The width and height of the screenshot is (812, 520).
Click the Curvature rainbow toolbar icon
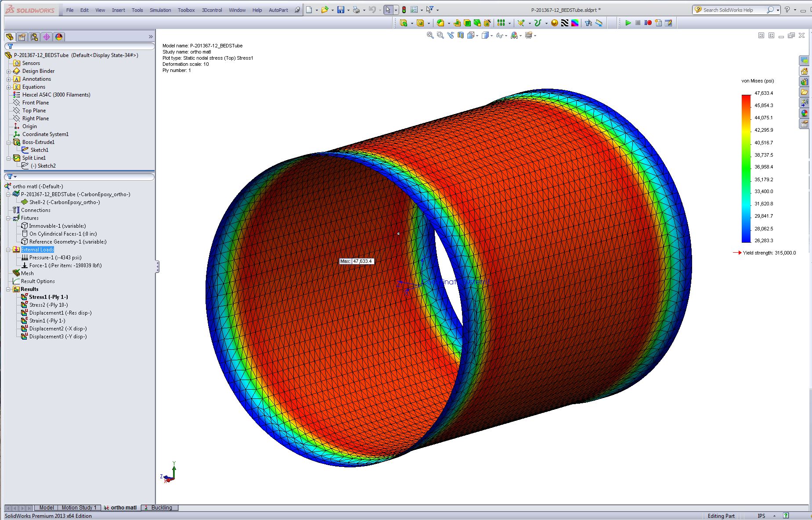coord(575,23)
